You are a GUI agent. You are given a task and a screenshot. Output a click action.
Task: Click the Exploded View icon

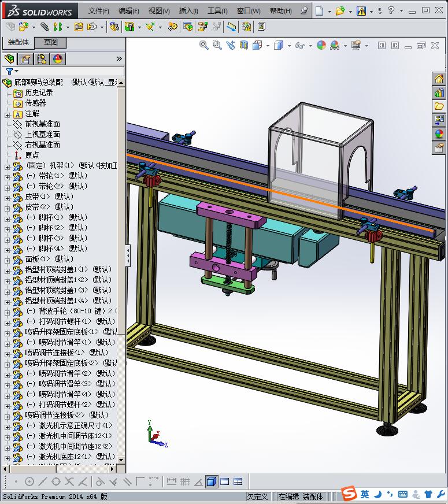click(202, 27)
